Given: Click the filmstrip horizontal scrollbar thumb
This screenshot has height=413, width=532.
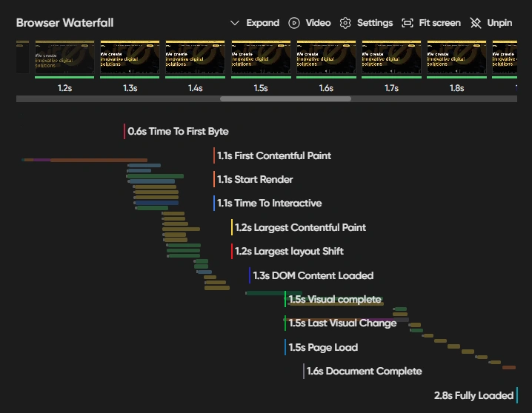Looking at the screenshot, I should coord(285,99).
